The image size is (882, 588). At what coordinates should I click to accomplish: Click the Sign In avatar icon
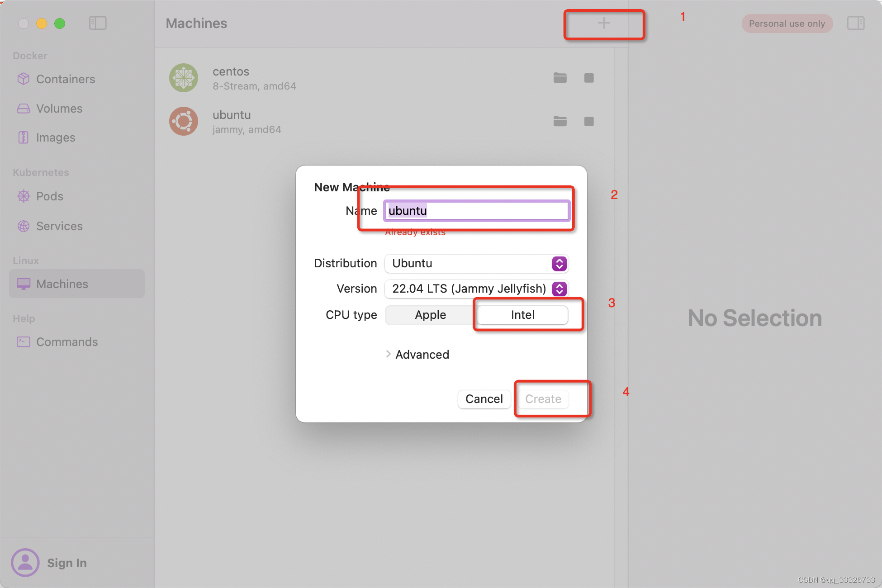coord(25,562)
